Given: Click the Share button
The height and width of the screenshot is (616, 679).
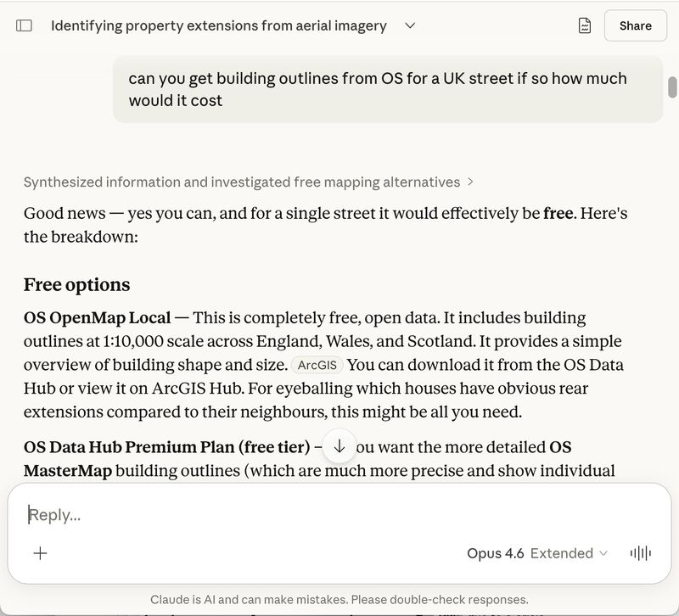Looking at the screenshot, I should (635, 25).
